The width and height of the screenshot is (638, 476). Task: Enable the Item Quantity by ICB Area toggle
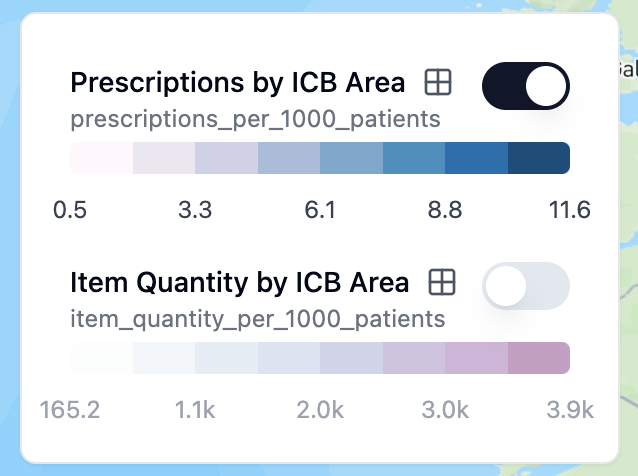(525, 287)
